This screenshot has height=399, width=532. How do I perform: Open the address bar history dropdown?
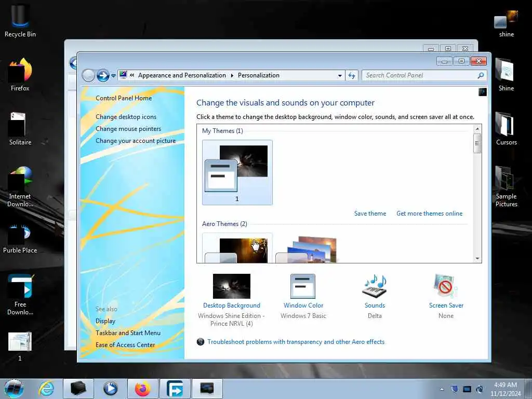click(340, 76)
